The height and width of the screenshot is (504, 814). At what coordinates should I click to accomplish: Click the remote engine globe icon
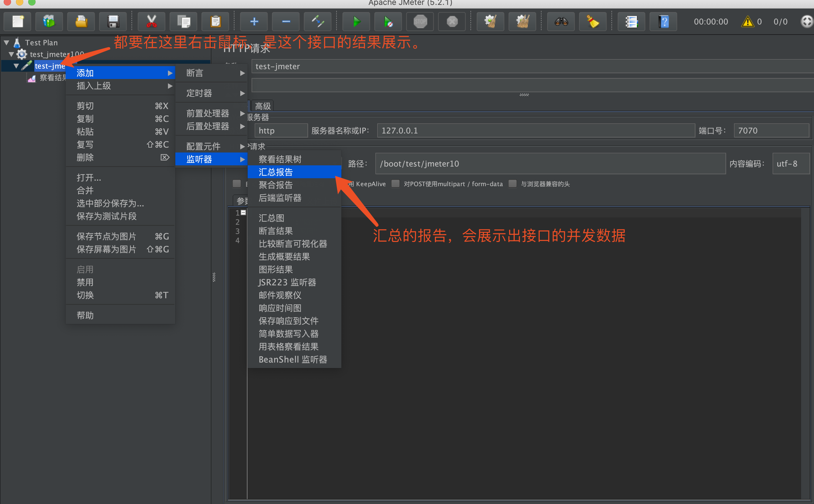click(807, 22)
